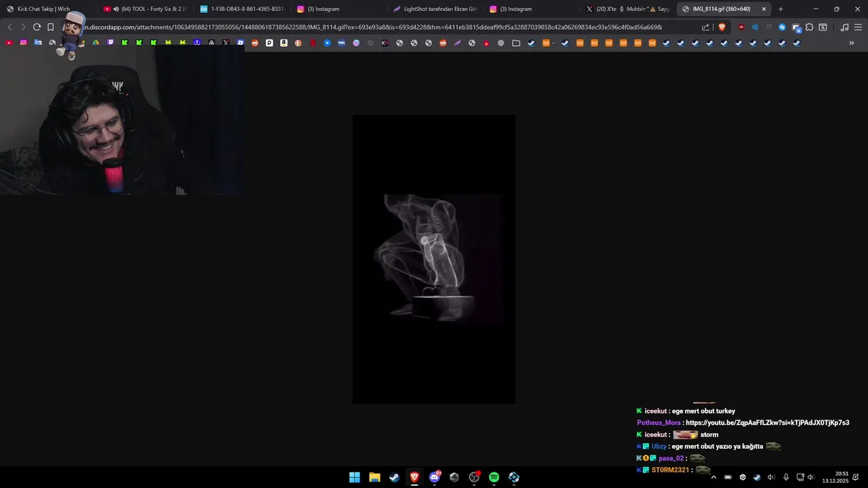Open the DuckDuckGo bookmark icon
This screenshot has width=868, height=488.
coord(298,43)
